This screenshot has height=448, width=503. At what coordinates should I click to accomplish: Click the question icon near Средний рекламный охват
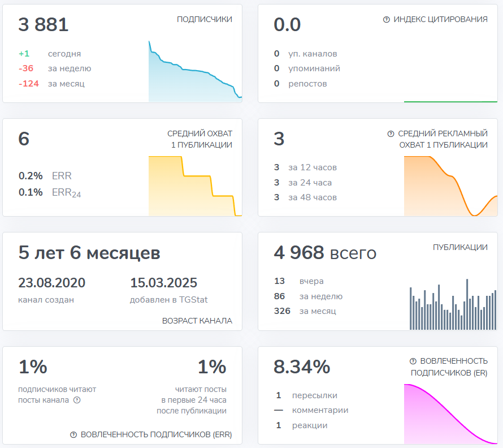pyautogui.click(x=391, y=134)
